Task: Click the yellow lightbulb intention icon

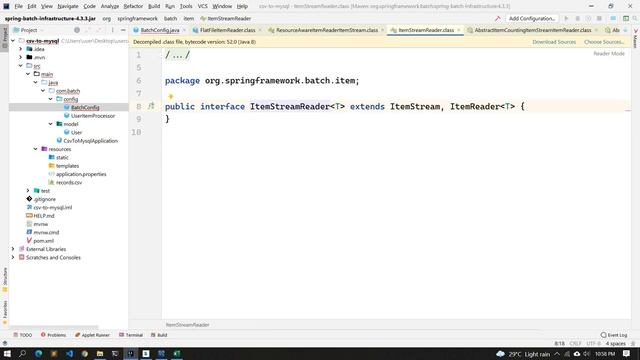Action: point(171,96)
